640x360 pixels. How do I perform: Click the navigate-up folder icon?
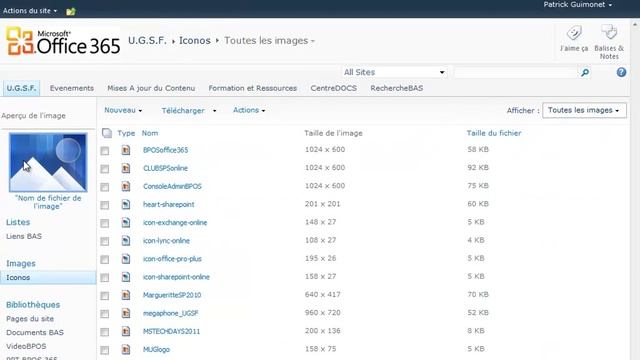pyautogui.click(x=71, y=11)
